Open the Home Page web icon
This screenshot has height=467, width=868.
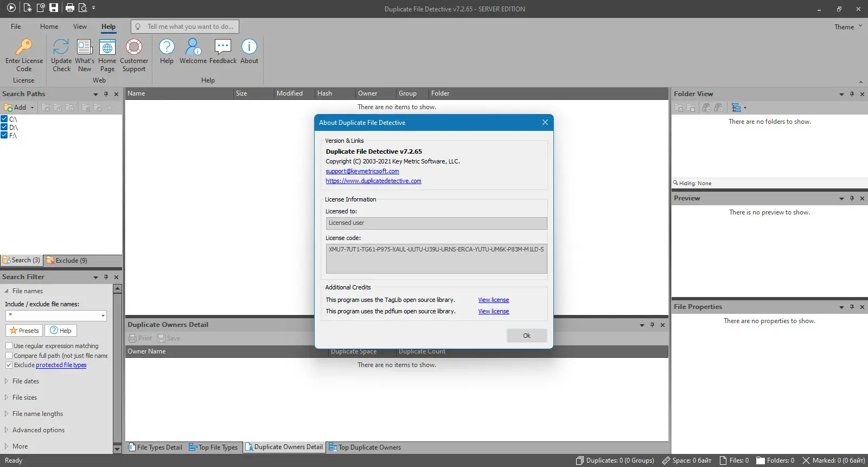pos(107,47)
